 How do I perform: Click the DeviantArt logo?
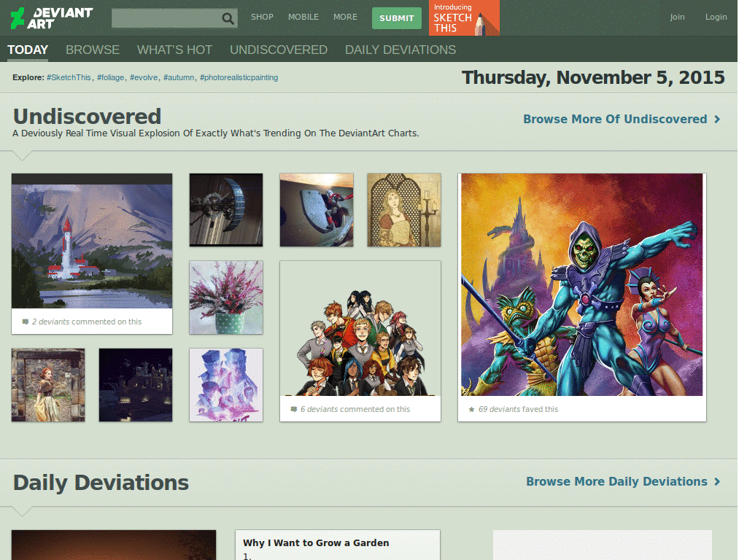52,18
